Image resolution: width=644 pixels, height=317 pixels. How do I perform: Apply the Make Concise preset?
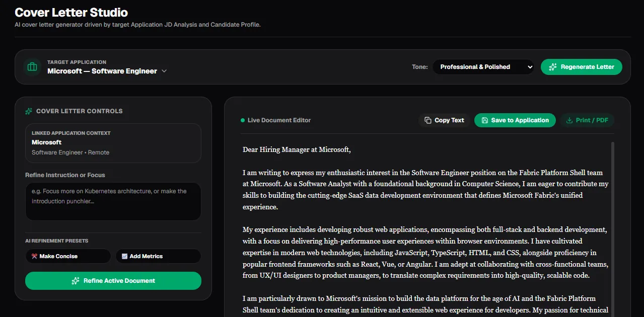pos(68,256)
